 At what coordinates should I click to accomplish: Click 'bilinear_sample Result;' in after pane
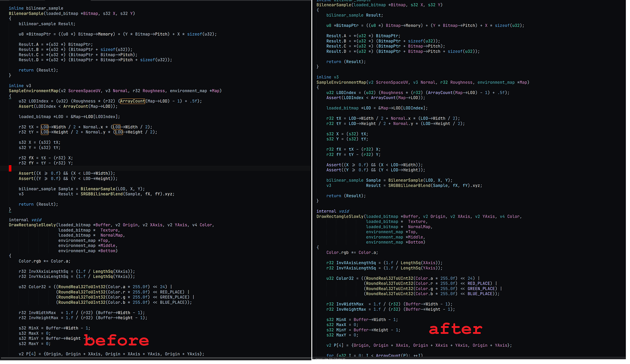pos(355,15)
